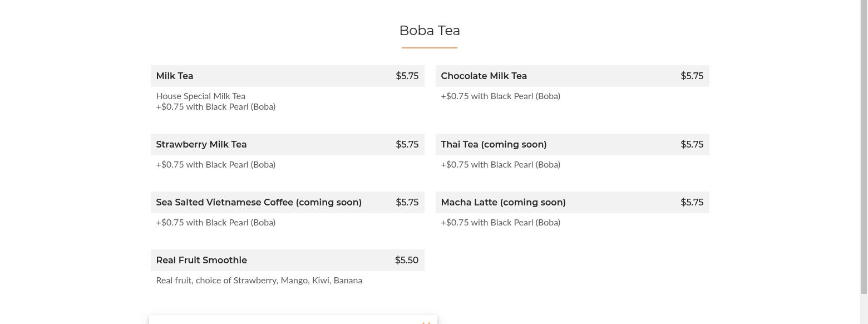Click the Sea Salted Vietnamese Coffee price
This screenshot has height=324, width=868.
pyautogui.click(x=407, y=202)
